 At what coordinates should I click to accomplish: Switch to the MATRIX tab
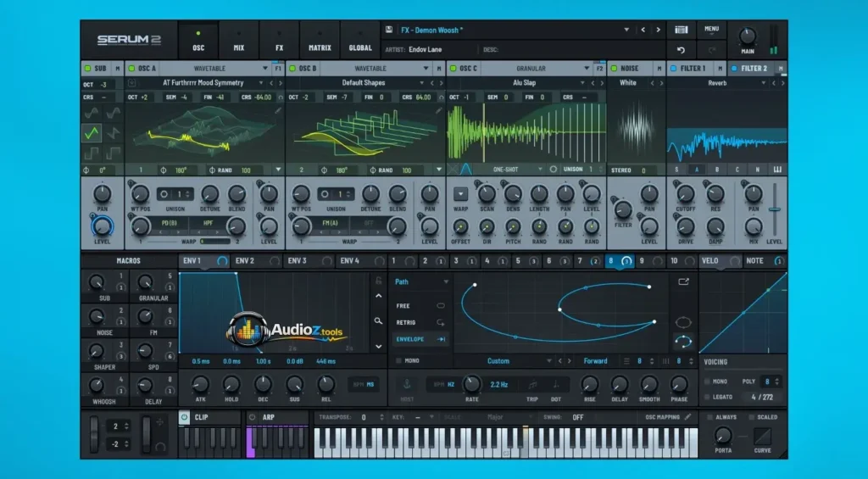(320, 41)
